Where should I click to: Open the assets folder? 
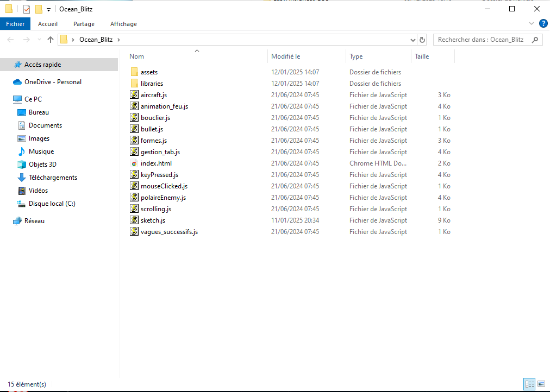[x=149, y=72]
